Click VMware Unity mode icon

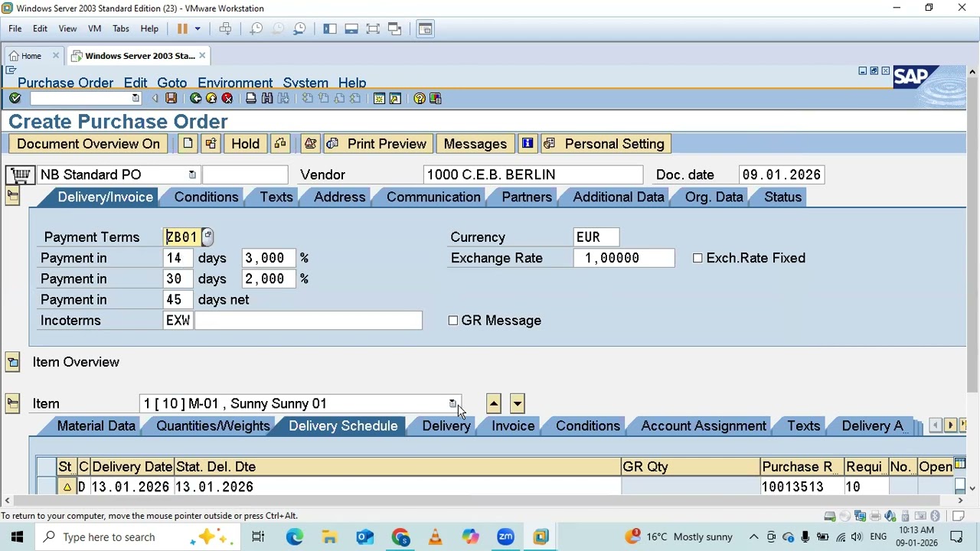[x=395, y=29]
